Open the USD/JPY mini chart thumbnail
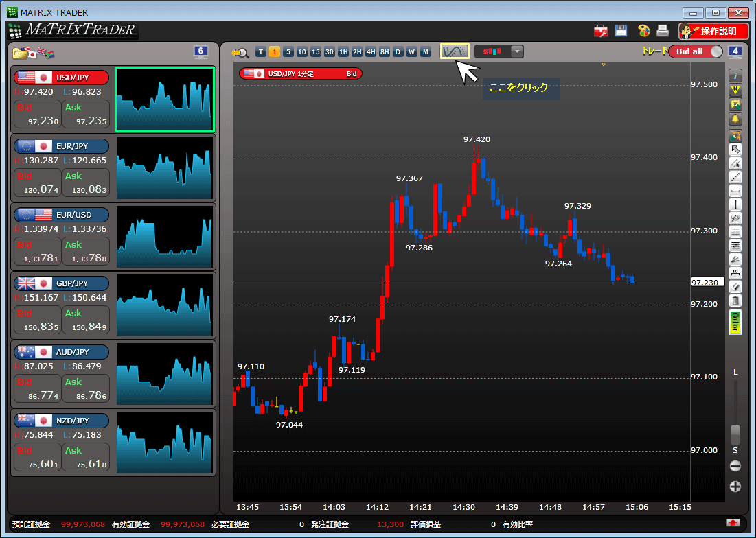756x538 pixels. pyautogui.click(x=164, y=100)
